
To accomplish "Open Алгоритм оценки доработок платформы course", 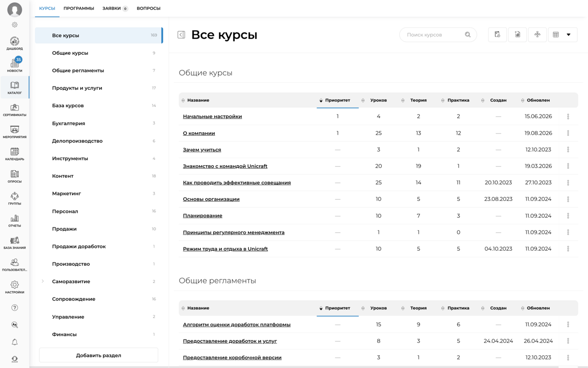I will [237, 325].
